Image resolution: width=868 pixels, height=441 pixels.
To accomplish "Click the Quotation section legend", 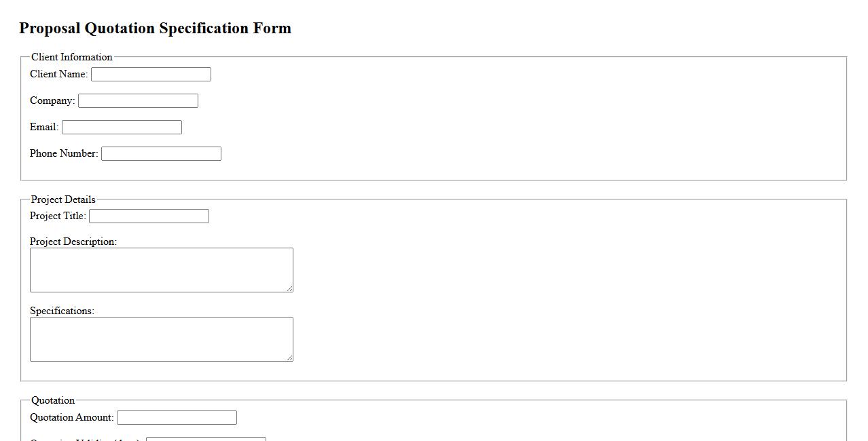I will [x=53, y=400].
